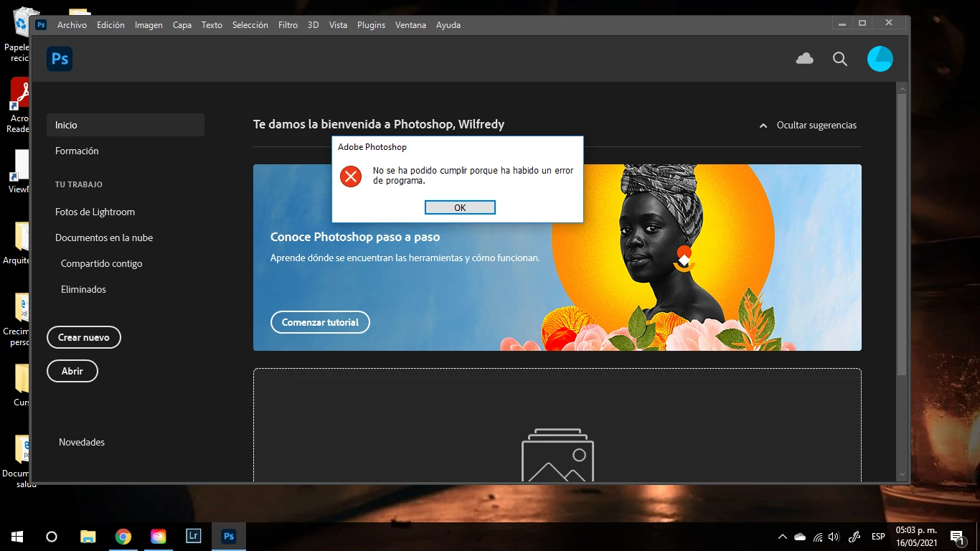The height and width of the screenshot is (551, 980).
Task: Click the Wi-Fi network tray icon
Action: click(x=818, y=537)
